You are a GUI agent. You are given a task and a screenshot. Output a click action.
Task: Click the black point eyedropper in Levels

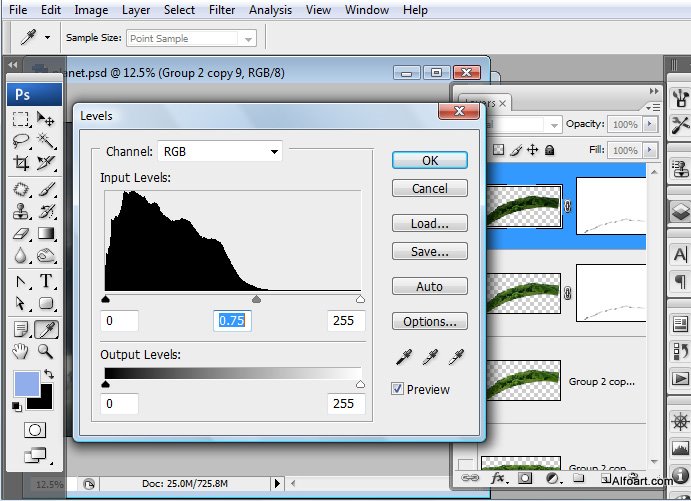405,357
